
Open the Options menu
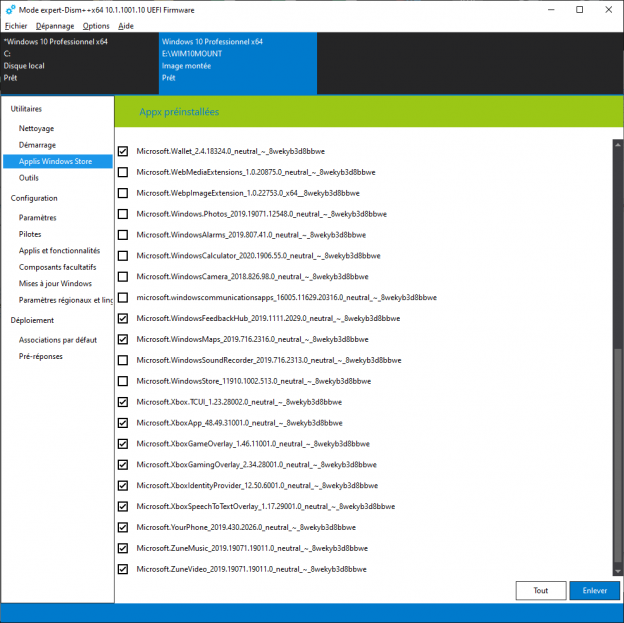point(96,25)
